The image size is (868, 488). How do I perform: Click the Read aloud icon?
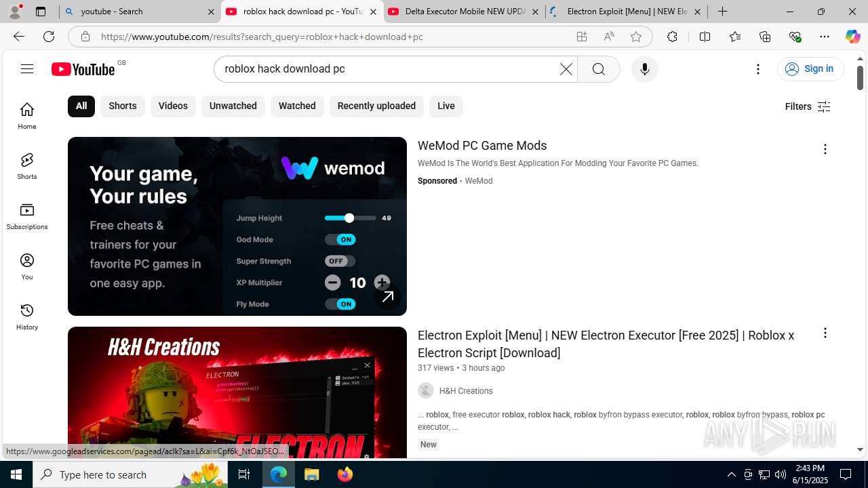(x=609, y=37)
